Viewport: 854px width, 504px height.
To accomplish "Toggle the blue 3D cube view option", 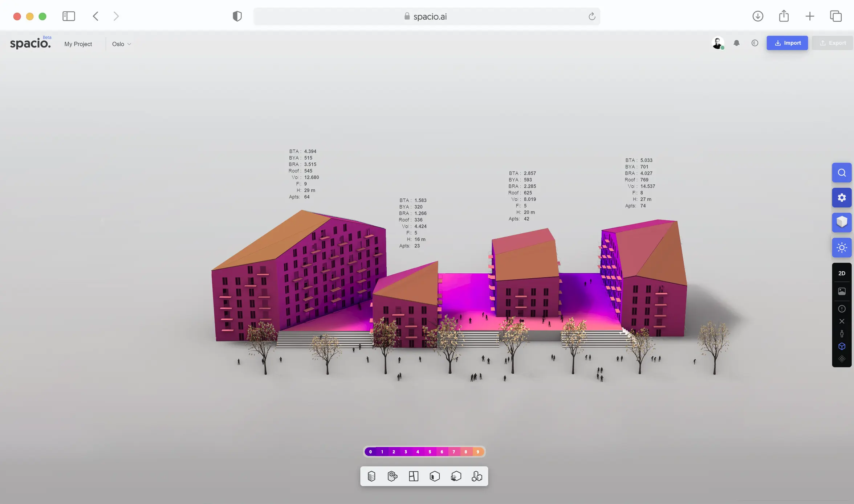I will click(841, 346).
